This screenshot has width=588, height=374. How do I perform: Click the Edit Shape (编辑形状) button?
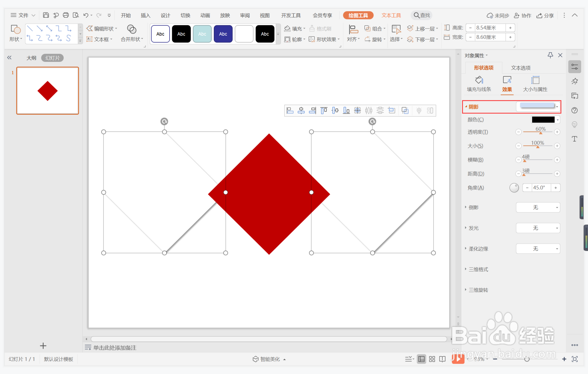pyautogui.click(x=102, y=29)
